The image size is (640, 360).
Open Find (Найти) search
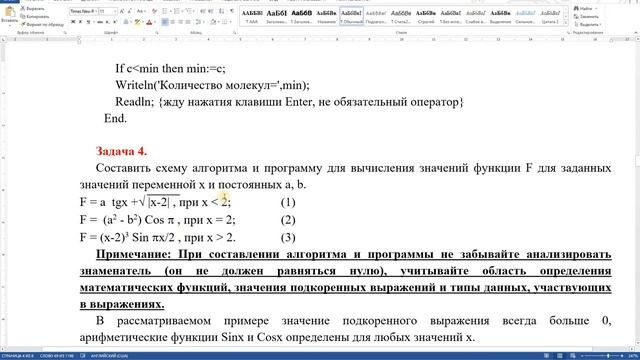(x=586, y=9)
